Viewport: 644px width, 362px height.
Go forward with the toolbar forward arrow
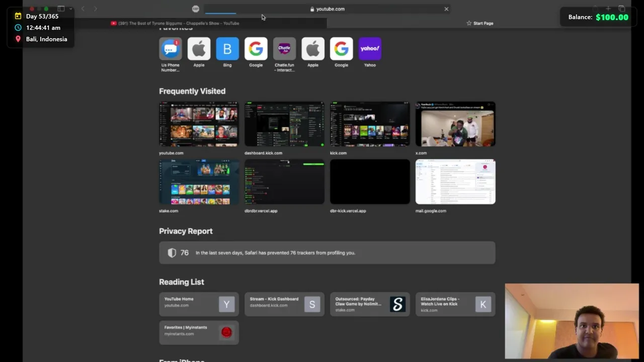tap(95, 9)
